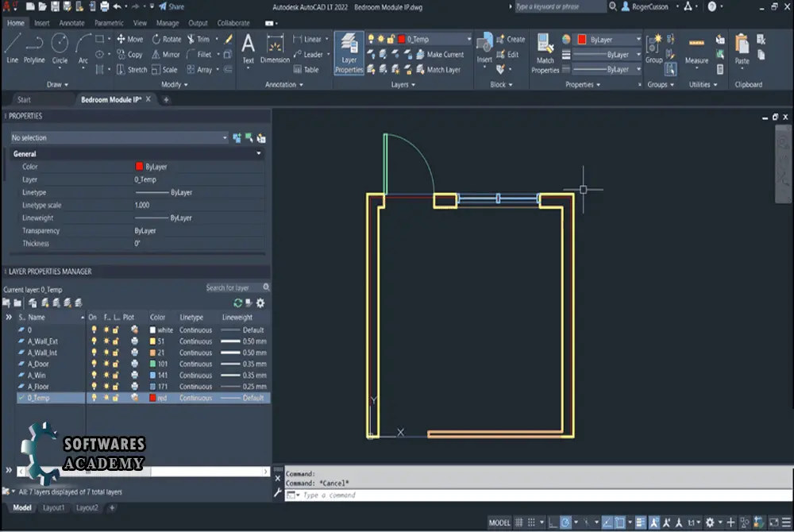
Task: Click the Copy tool in Modify panel
Action: (129, 54)
